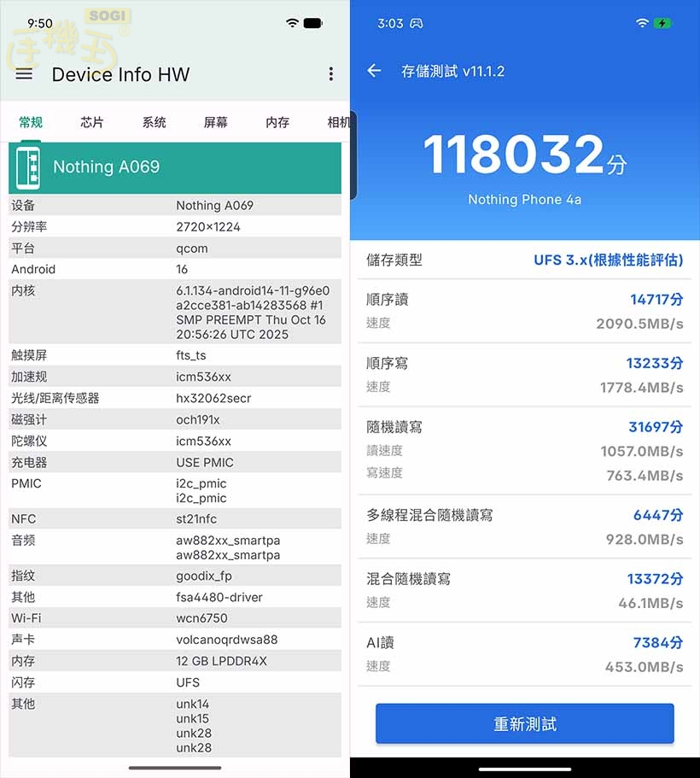
Task: Tap the home gesture bar in AnTuTu screen
Action: click(524, 769)
